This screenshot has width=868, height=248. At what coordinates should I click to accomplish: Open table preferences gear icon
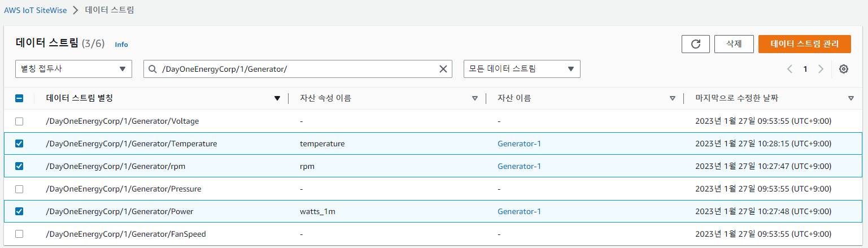[x=844, y=69]
